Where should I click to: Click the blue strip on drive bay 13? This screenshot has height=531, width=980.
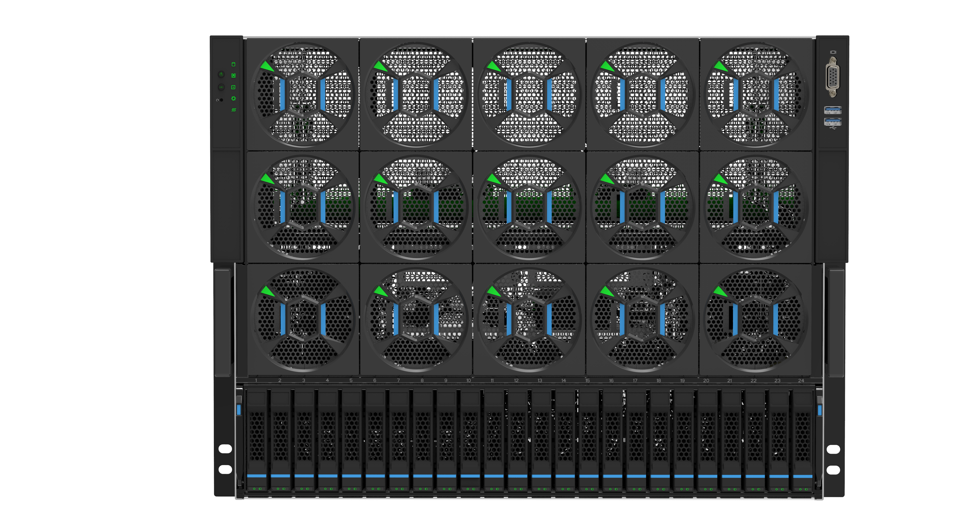[x=541, y=476]
